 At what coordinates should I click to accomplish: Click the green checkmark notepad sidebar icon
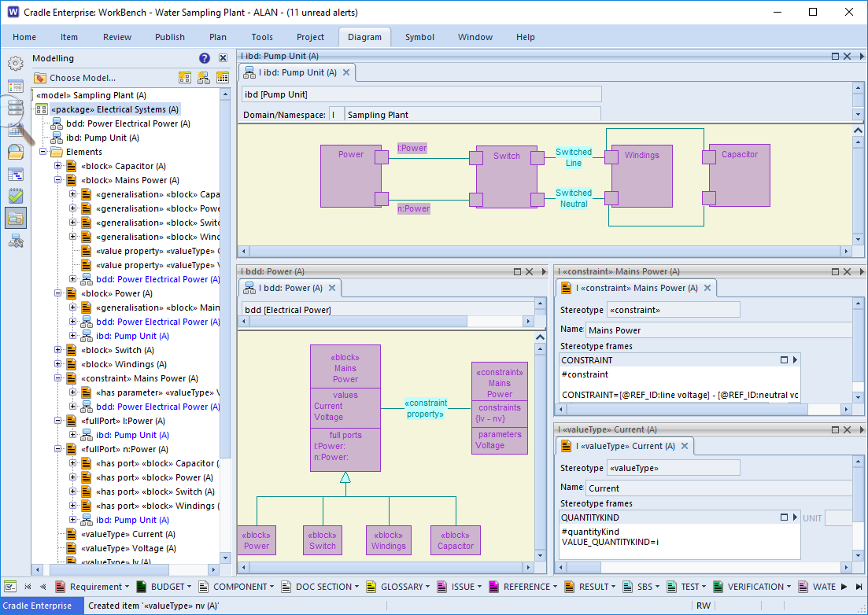[16, 196]
